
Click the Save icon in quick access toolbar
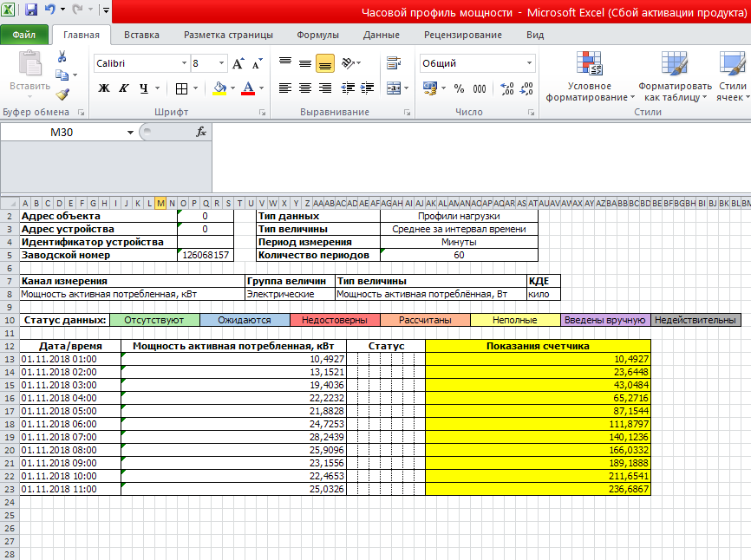click(x=30, y=9)
